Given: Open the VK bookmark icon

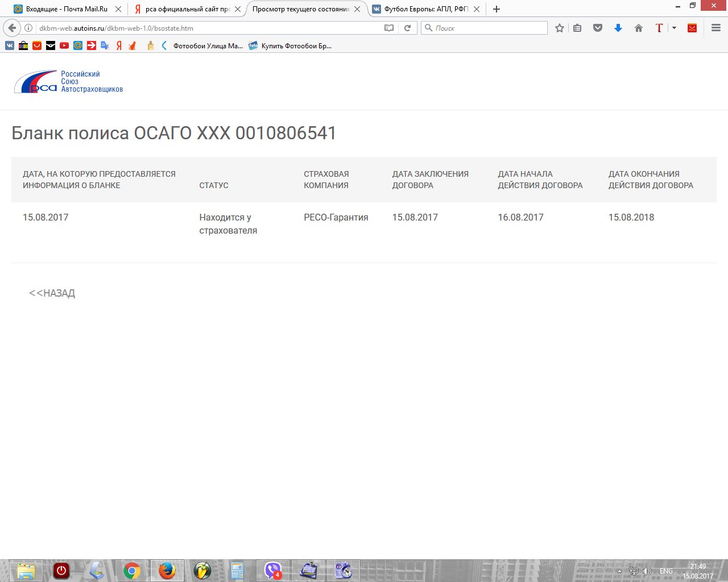Looking at the screenshot, I should point(10,45).
